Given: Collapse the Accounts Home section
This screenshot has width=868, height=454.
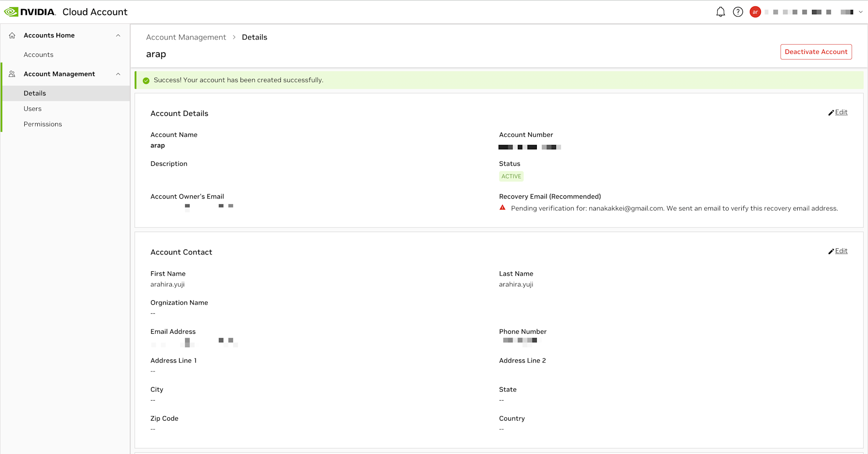Looking at the screenshot, I should [x=118, y=36].
